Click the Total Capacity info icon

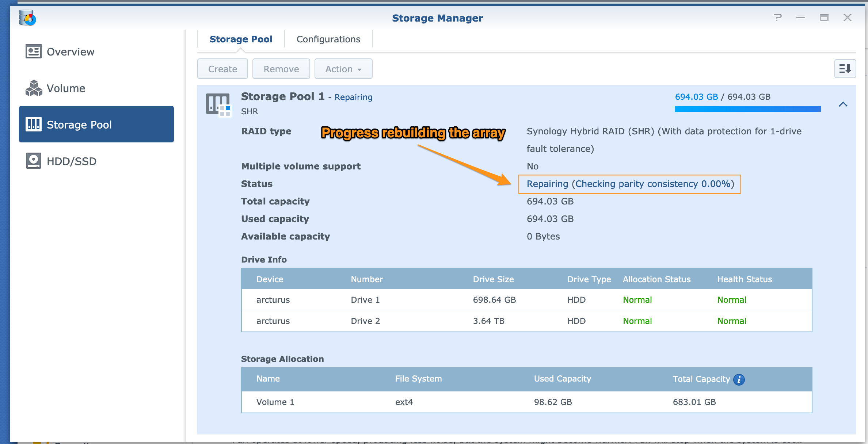(x=739, y=379)
